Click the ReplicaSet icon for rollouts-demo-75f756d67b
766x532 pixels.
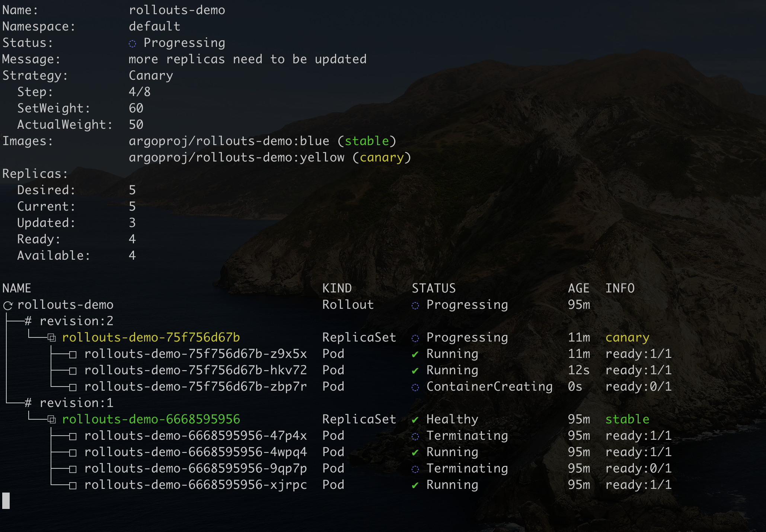52,338
